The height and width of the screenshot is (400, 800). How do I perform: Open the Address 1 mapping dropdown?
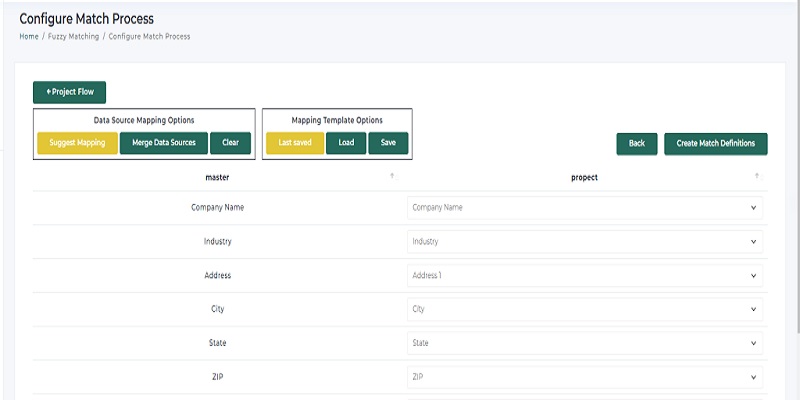click(585, 275)
